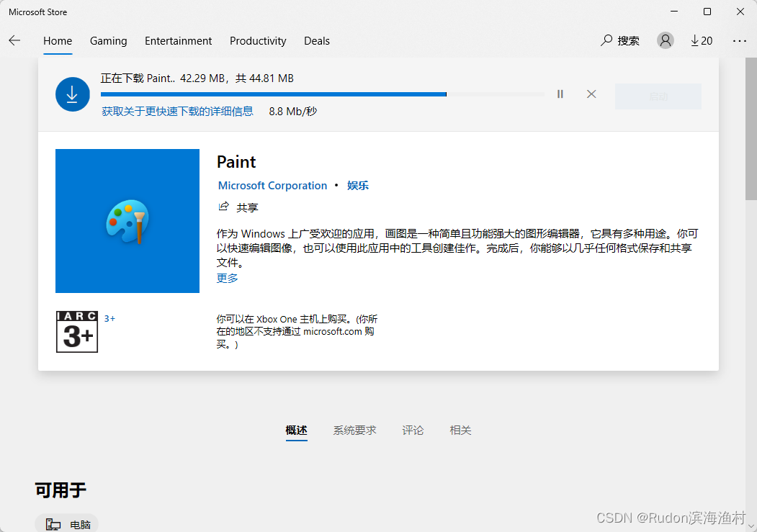This screenshot has width=757, height=532.
Task: Switch to the Gaming tab
Action: point(108,41)
